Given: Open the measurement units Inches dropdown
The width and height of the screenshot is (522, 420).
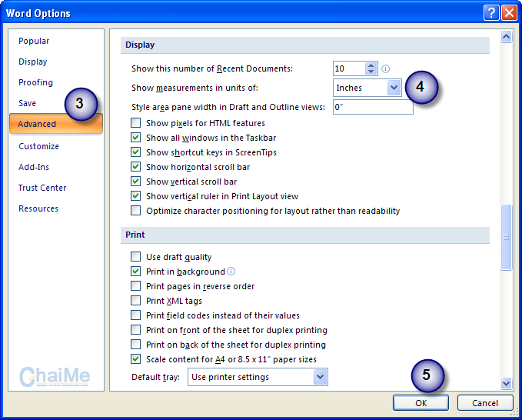Looking at the screenshot, I should (394, 88).
